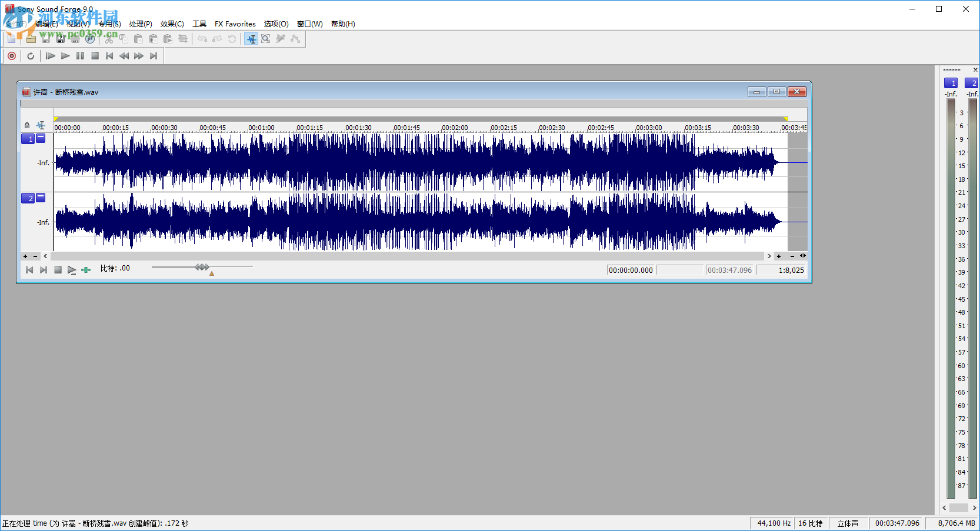Image resolution: width=980 pixels, height=531 pixels.
Task: Collapse channel 1 with minus button
Action: click(41, 138)
